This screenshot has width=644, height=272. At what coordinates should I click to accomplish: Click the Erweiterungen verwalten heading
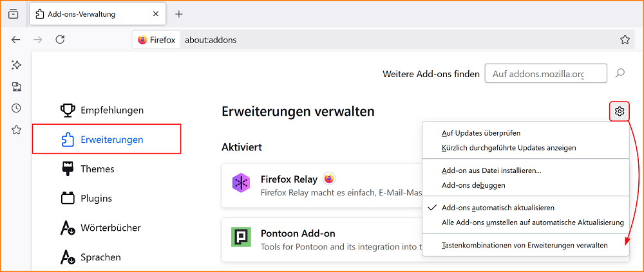pyautogui.click(x=298, y=111)
